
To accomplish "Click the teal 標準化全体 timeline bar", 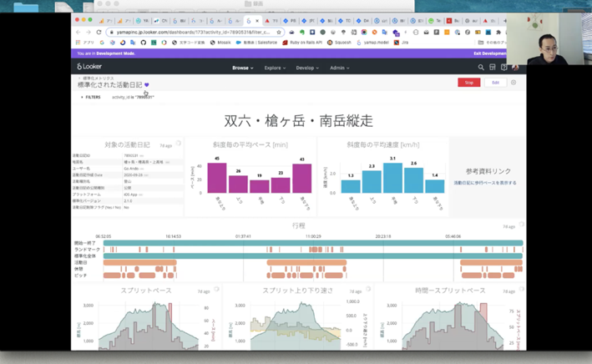I will [313, 256].
